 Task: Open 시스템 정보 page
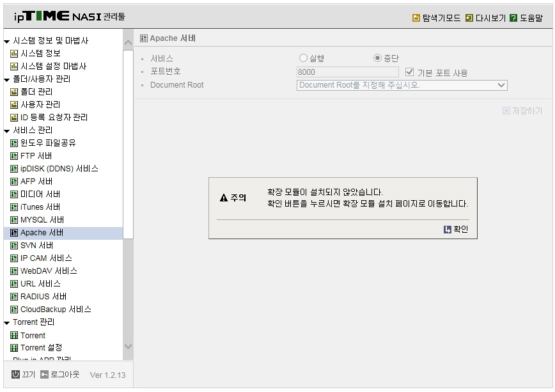[x=40, y=54]
